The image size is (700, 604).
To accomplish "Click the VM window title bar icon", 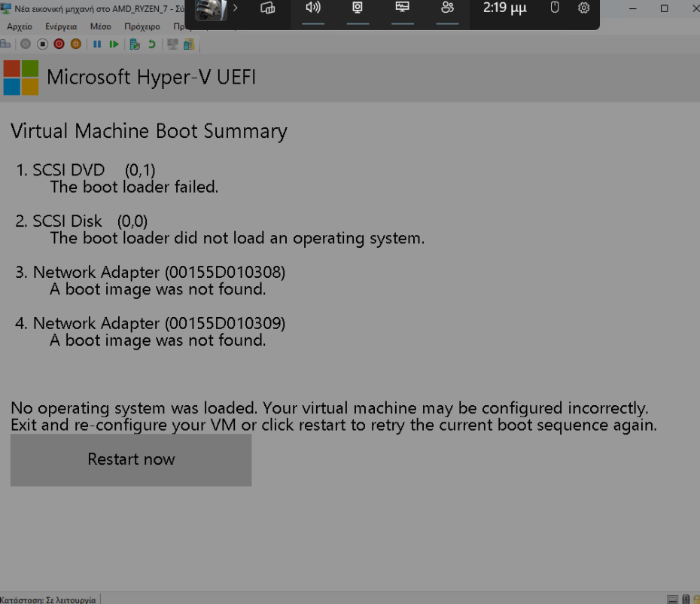I will click(x=6, y=8).
